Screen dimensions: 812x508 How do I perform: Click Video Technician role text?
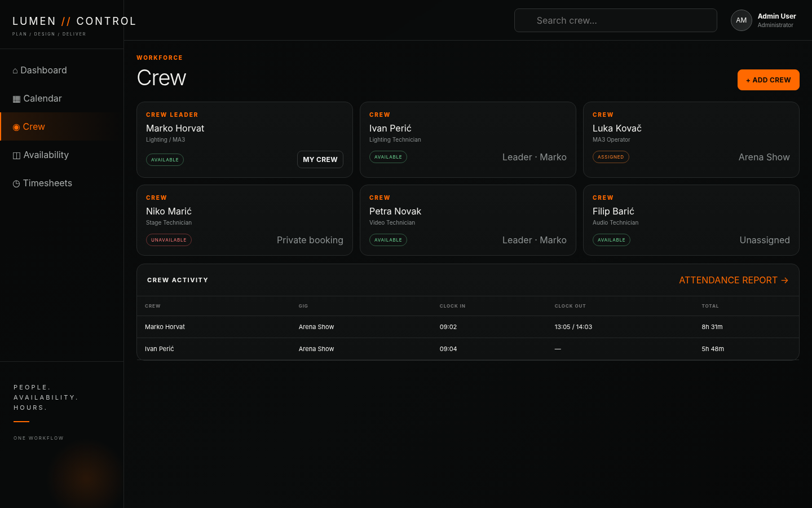tap(392, 222)
